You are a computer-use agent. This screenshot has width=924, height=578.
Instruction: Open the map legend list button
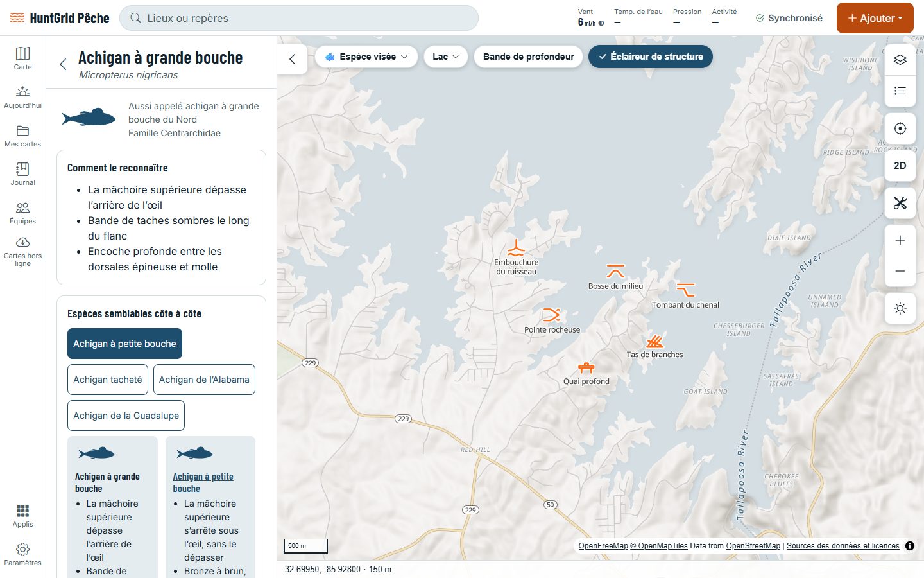coord(900,91)
